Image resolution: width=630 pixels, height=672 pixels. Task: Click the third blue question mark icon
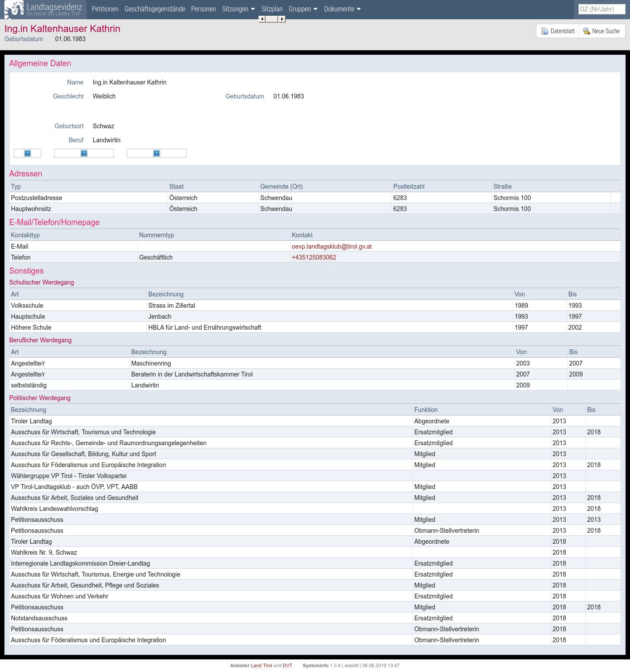pyautogui.click(x=157, y=153)
